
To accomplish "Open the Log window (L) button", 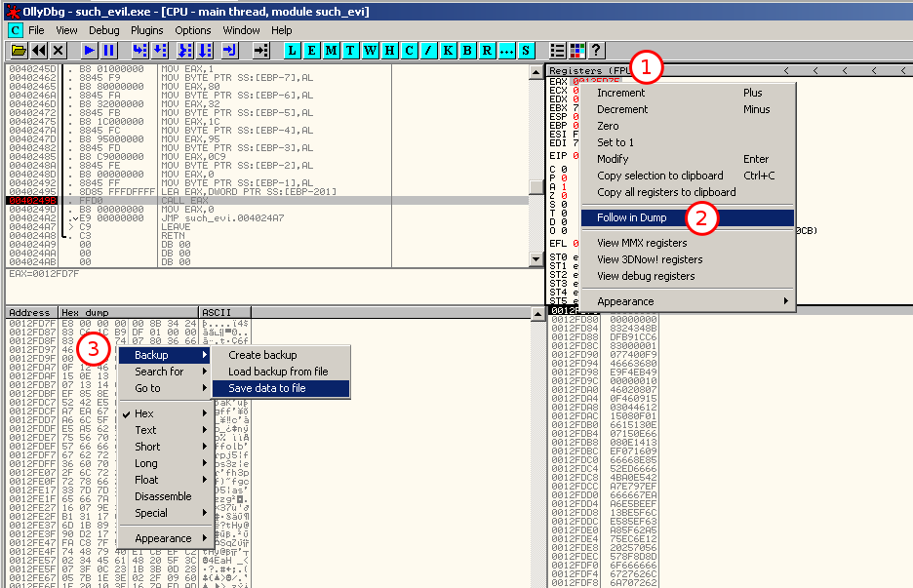I will (294, 50).
